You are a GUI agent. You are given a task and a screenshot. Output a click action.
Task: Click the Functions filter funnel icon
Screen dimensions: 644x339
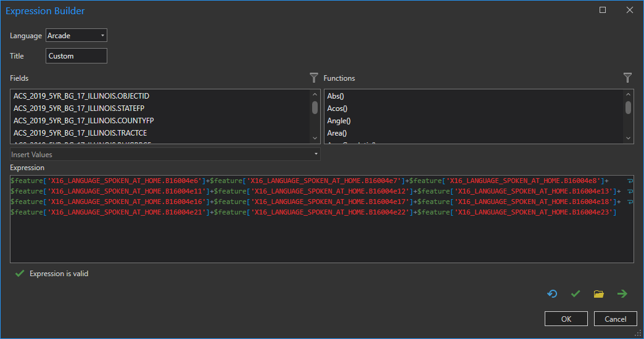[627, 78]
